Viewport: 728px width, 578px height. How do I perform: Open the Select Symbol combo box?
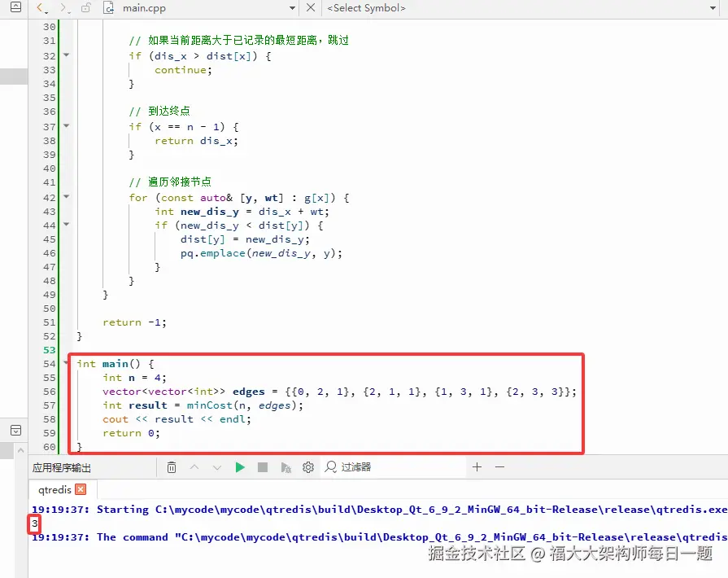click(x=522, y=8)
